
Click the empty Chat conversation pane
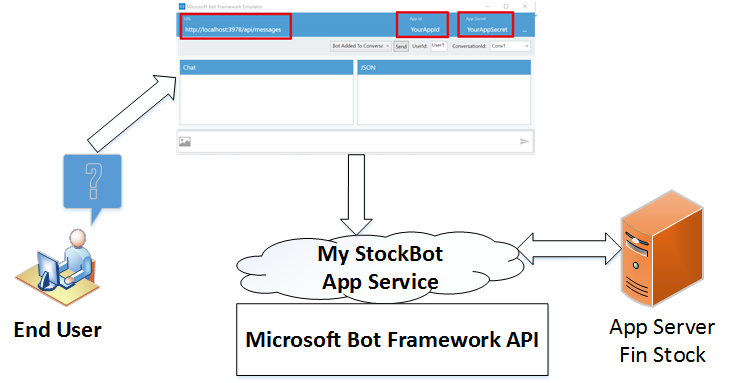(x=266, y=99)
